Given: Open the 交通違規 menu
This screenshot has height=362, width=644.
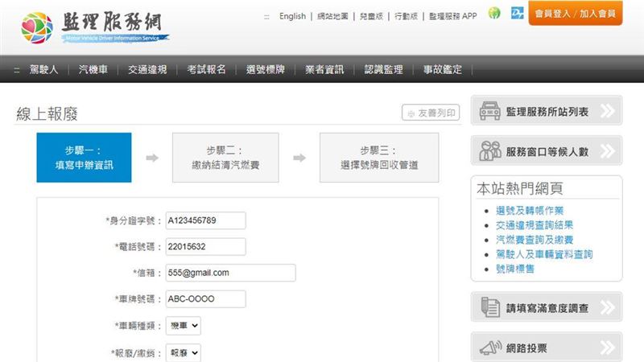Looking at the screenshot, I should point(147,69).
